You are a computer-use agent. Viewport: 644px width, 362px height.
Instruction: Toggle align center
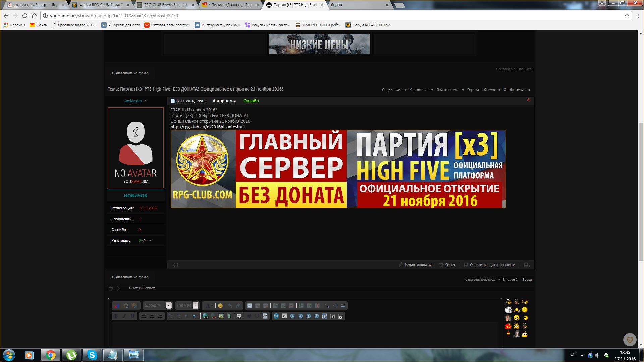(152, 316)
